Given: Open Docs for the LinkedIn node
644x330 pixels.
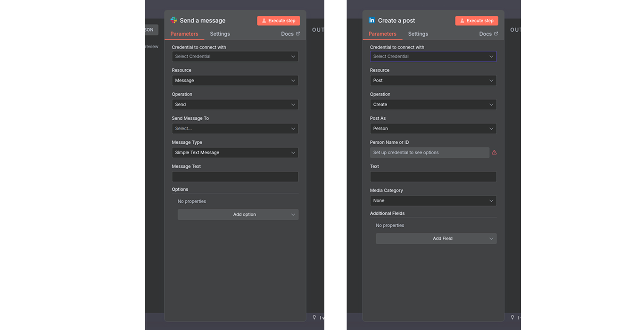Looking at the screenshot, I should click(485, 33).
